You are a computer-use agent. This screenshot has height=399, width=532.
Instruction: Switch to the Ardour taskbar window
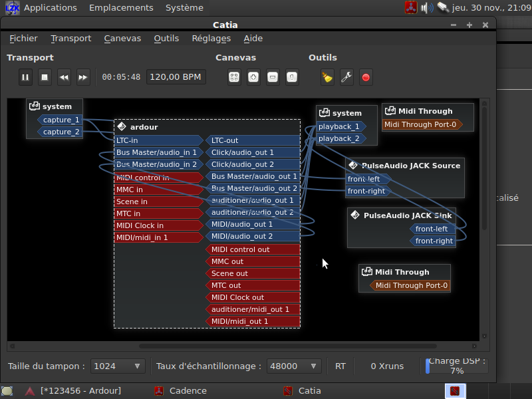(73, 391)
